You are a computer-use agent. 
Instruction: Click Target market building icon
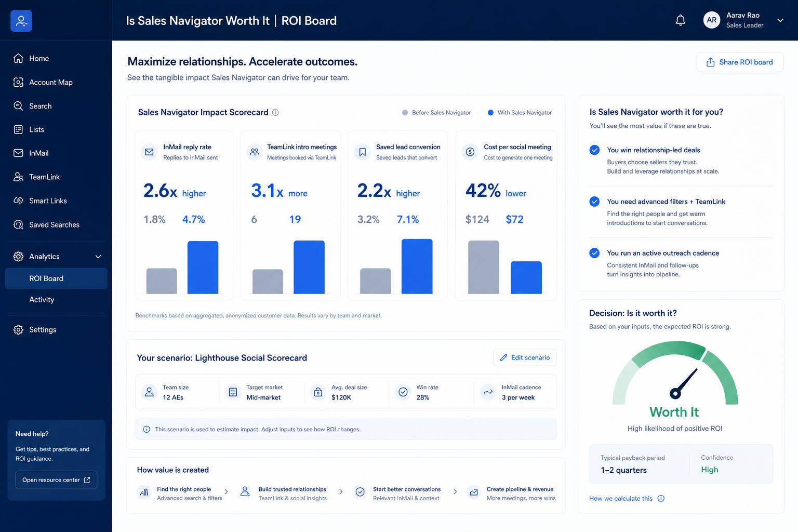coord(233,392)
